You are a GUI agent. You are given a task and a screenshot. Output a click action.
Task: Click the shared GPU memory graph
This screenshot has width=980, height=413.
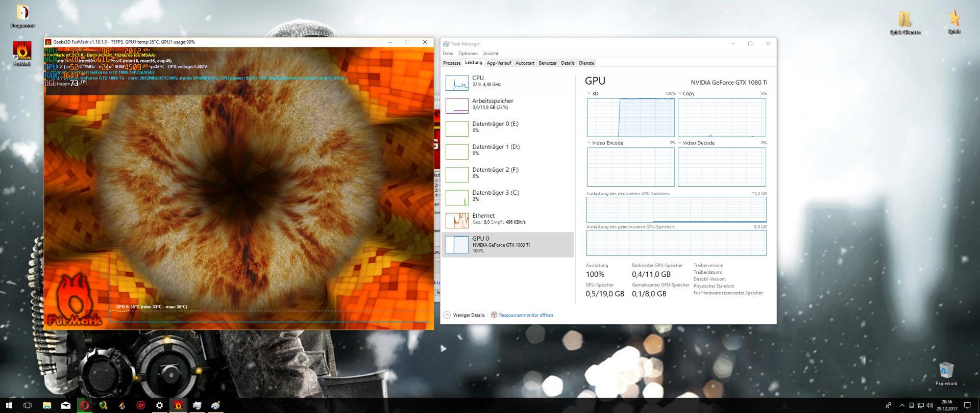[676, 243]
